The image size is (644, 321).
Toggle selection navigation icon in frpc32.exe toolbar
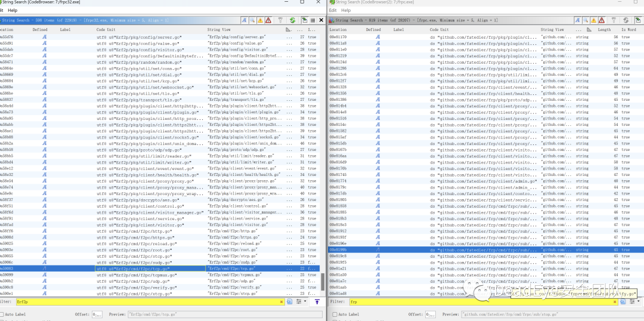coord(305,20)
